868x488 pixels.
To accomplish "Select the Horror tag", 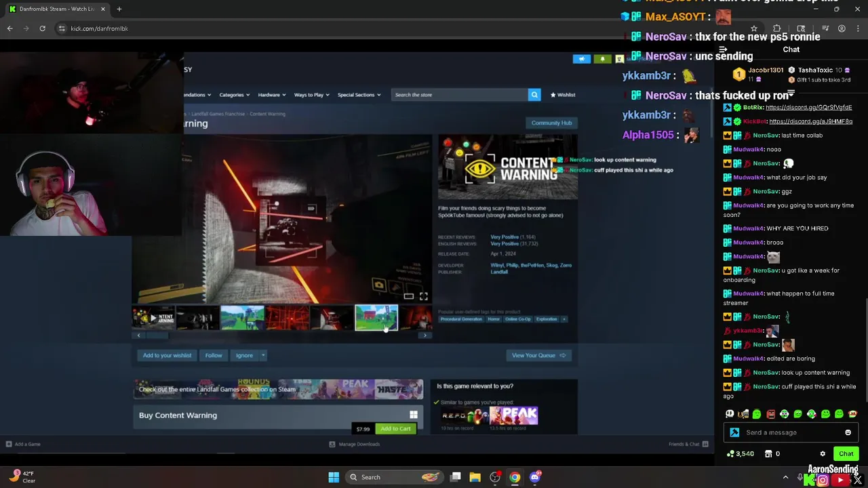I will tap(493, 319).
